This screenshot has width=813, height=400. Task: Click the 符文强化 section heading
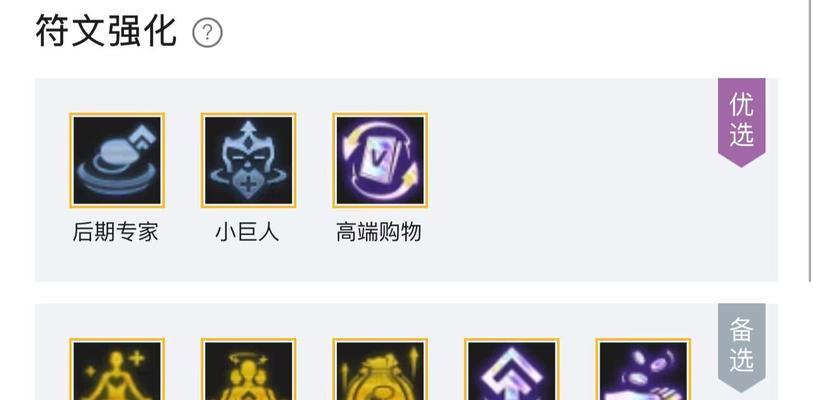(106, 32)
